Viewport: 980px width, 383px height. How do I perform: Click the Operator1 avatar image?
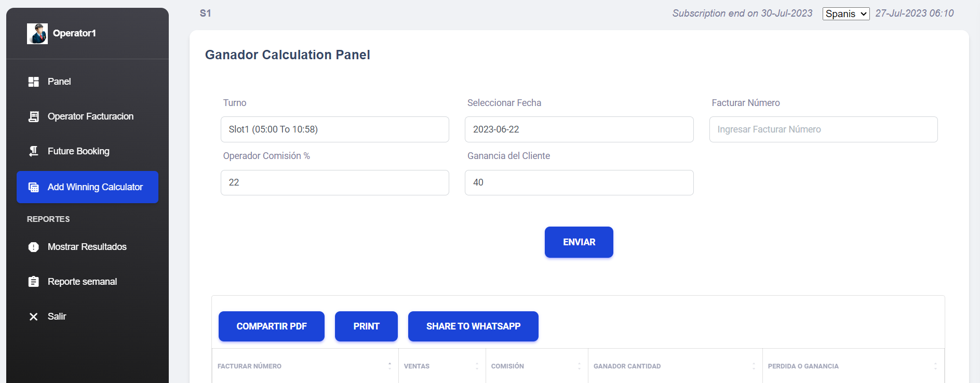click(37, 34)
